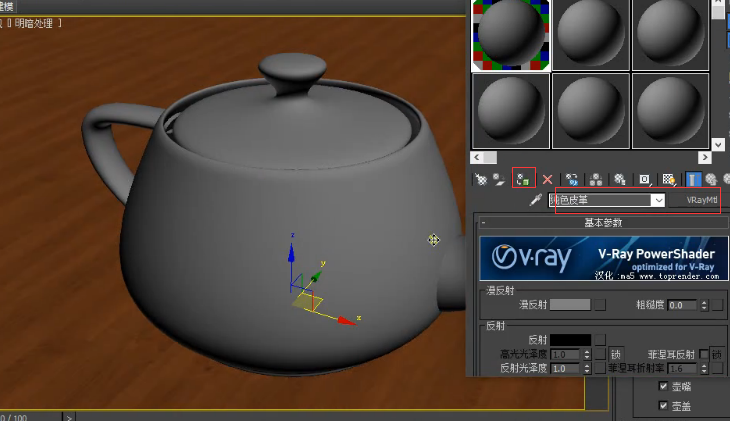Viewport: 730px width, 421px height.
Task: Click the Make Unique icon
Action: [596, 179]
